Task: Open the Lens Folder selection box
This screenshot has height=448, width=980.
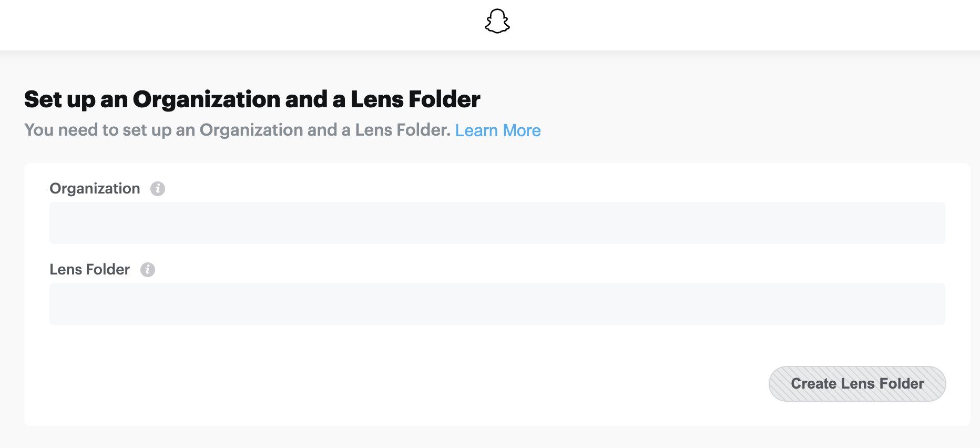Action: point(497,304)
